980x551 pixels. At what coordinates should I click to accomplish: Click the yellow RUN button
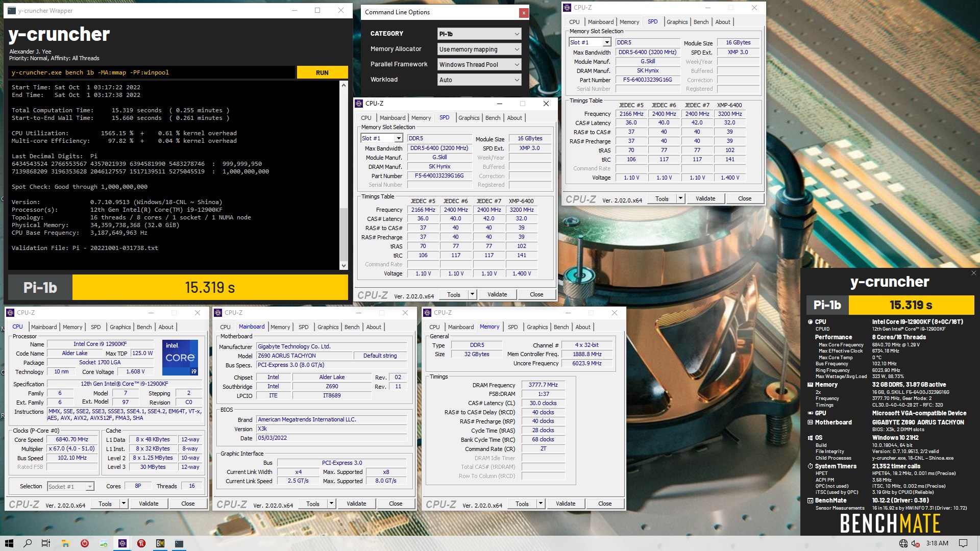(322, 72)
